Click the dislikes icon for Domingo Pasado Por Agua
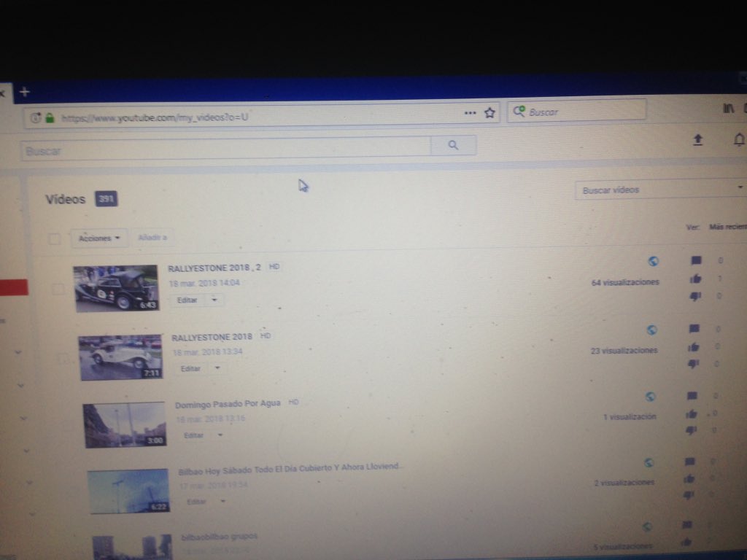The image size is (747, 560). pos(692,430)
